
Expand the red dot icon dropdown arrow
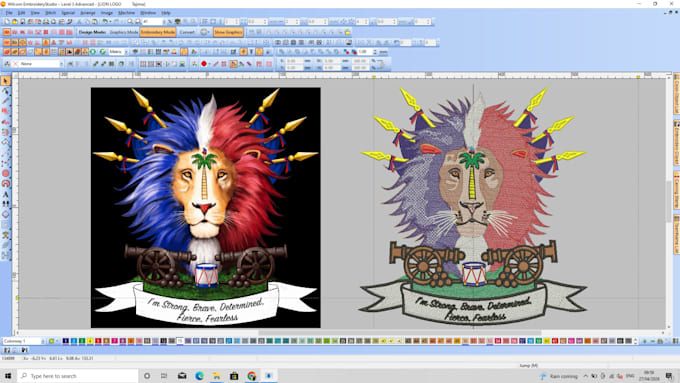209,64
